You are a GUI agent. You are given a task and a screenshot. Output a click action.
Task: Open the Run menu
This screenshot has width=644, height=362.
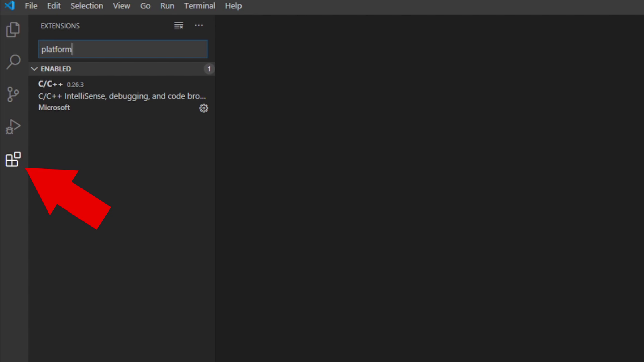point(167,6)
